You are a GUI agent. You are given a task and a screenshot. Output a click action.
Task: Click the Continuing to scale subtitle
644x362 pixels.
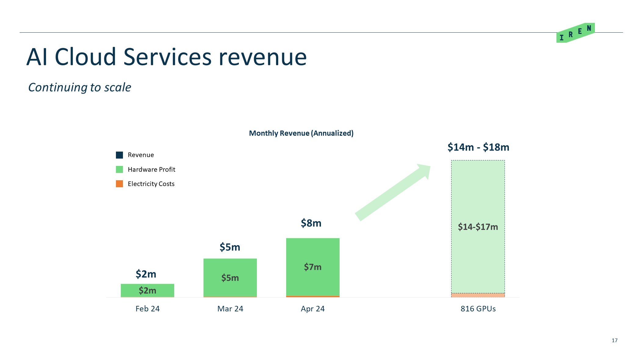80,88
